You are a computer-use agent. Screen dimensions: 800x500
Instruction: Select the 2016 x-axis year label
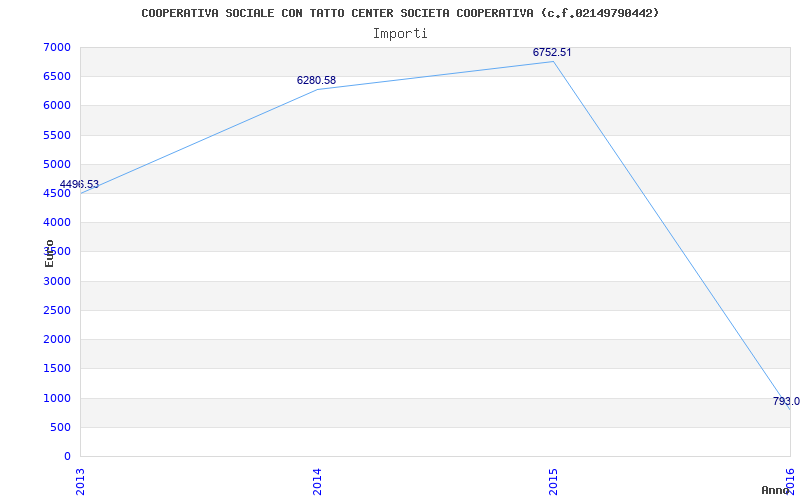(790, 482)
